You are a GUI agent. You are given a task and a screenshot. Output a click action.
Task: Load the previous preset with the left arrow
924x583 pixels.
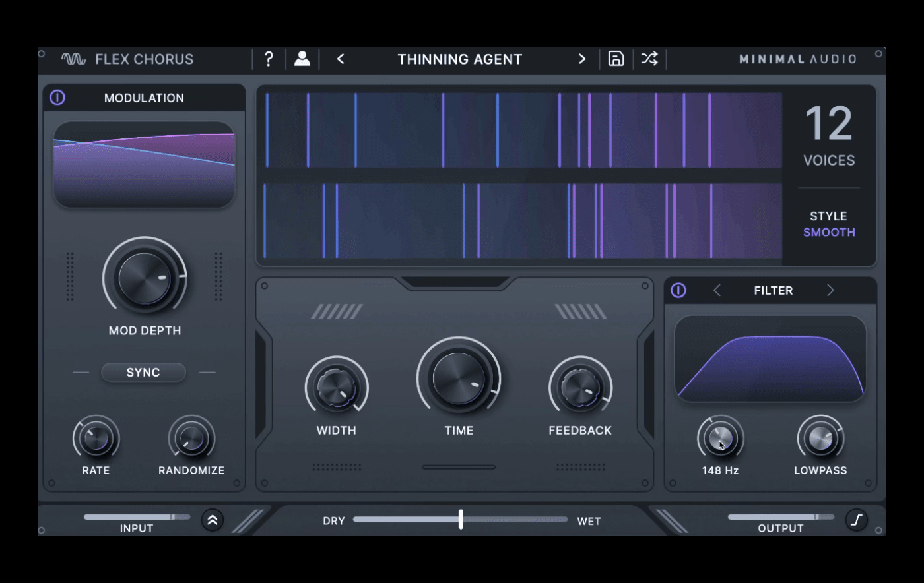340,59
